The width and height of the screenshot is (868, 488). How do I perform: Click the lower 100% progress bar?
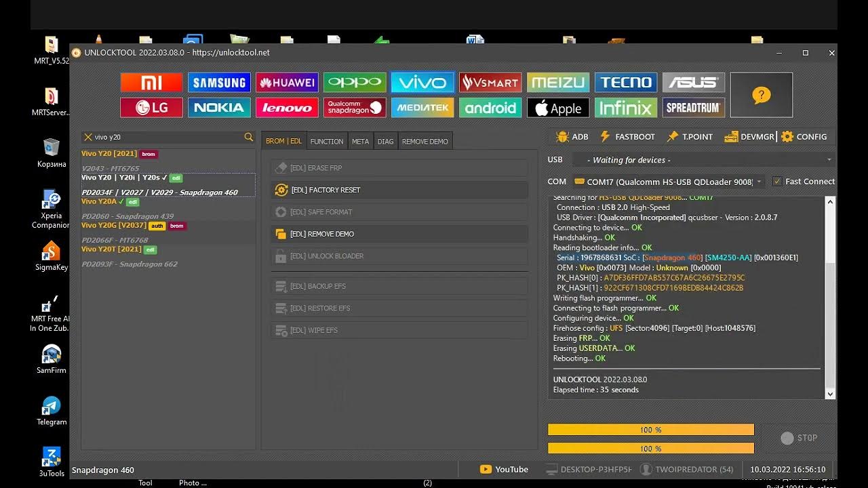(x=651, y=448)
